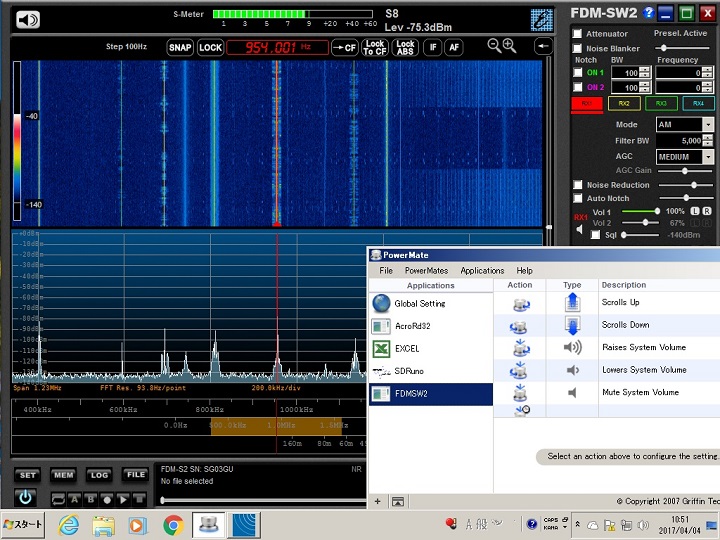This screenshot has height=540, width=720.
Task: Click the RX1 mute speaker icon
Action: point(579,229)
